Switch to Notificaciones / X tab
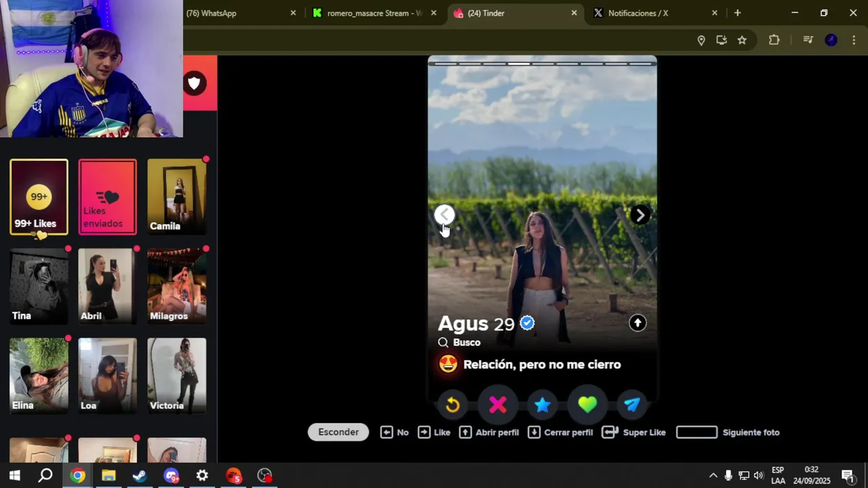Viewport: 868px width, 488px height. 655,13
